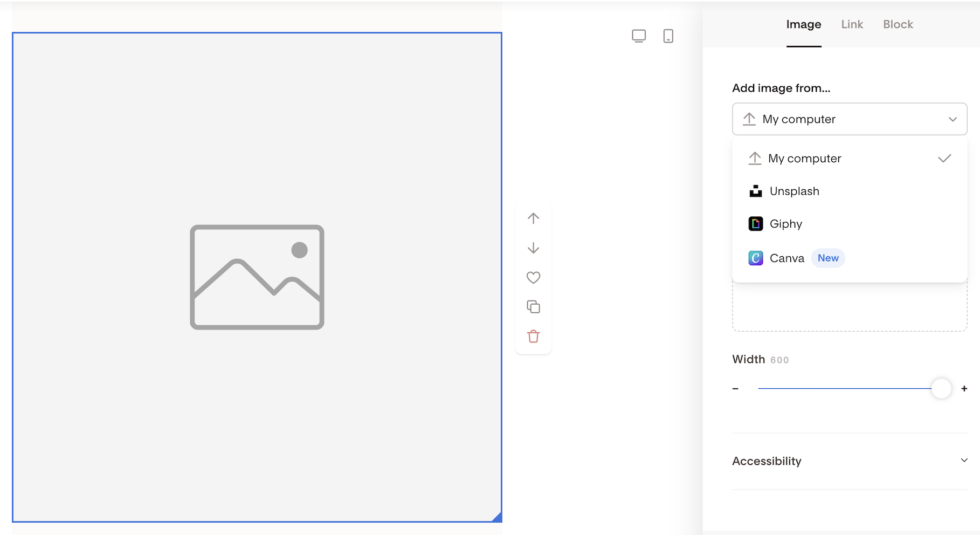The height and width of the screenshot is (535, 980).
Task: Choose Unsplash as image source
Action: coord(850,191)
